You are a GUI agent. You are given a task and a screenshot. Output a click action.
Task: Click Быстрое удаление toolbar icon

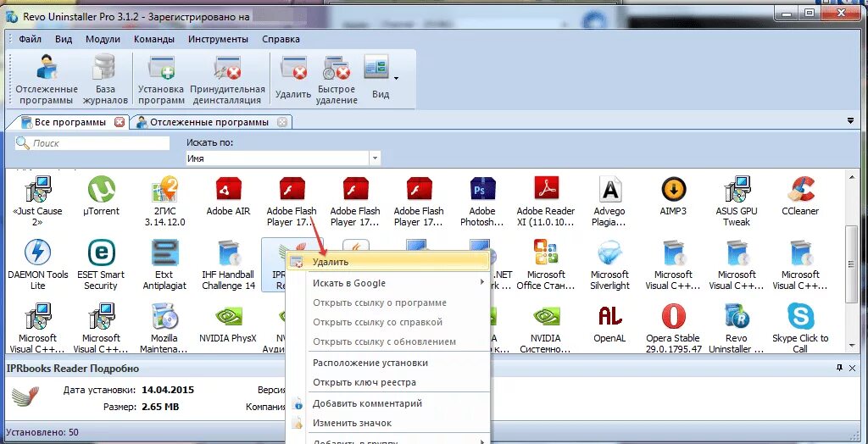337,79
